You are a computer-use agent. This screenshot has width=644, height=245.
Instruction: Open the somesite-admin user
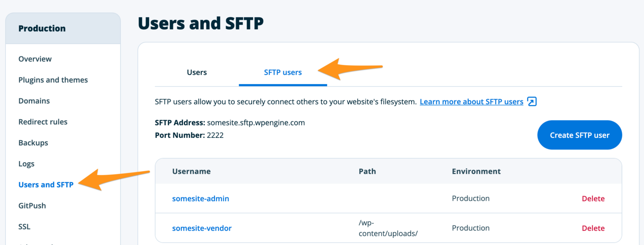tap(200, 199)
